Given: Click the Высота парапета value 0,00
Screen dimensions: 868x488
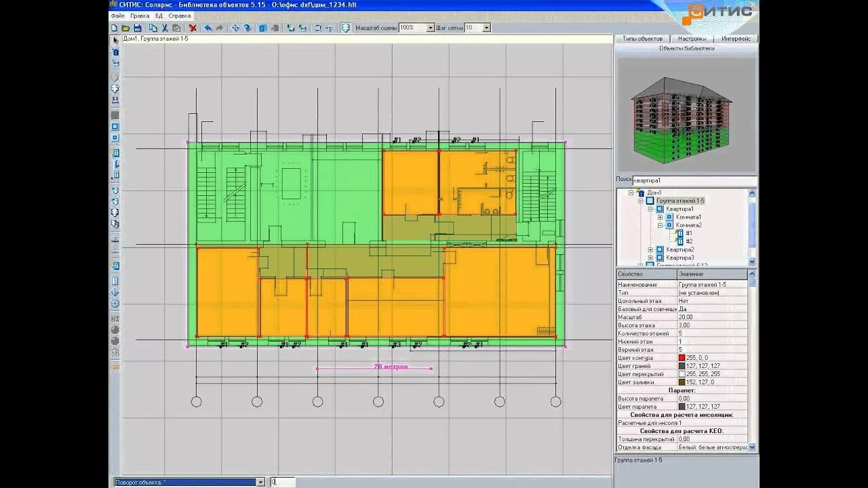Looking at the screenshot, I should (x=712, y=399).
